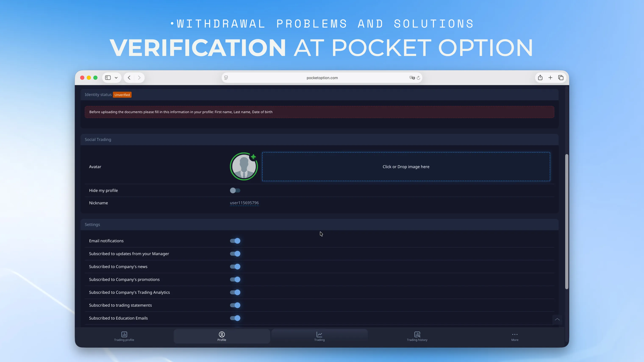Toggle Subscribed to Education Emails

(x=235, y=318)
